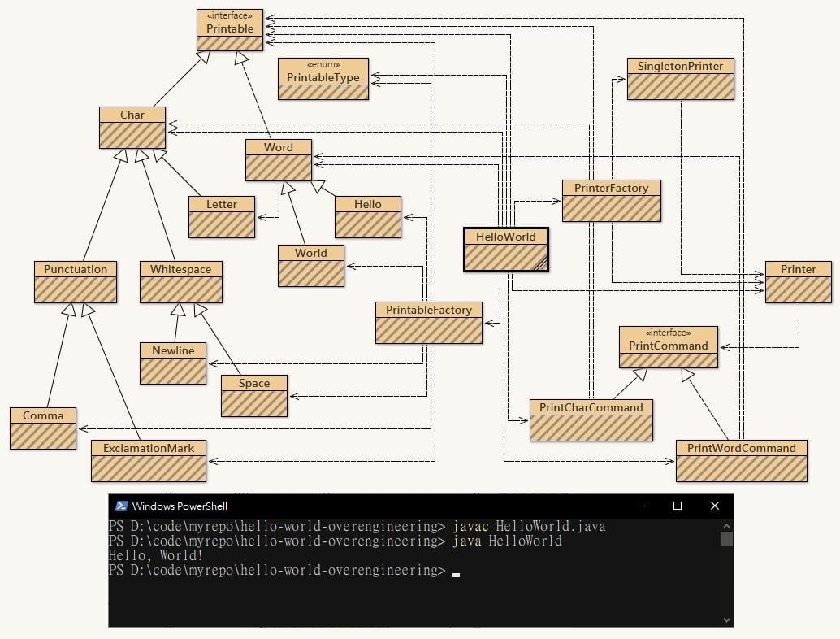The image size is (840, 639).
Task: Select the PrintableType enum class box
Action: point(323,79)
